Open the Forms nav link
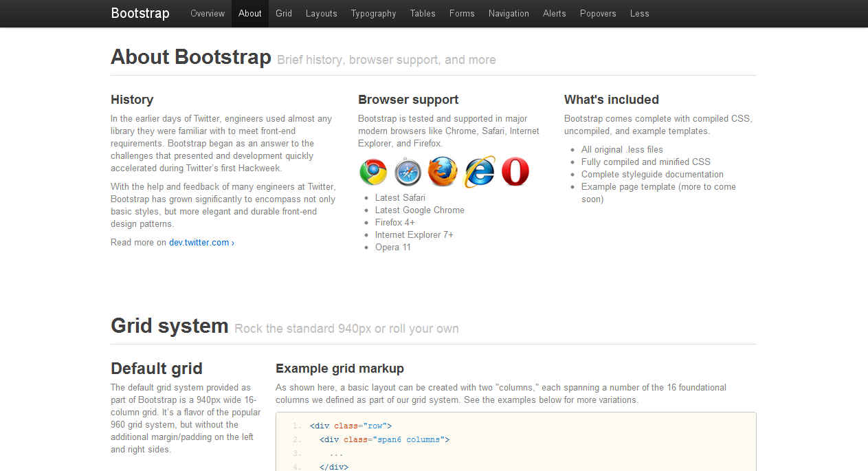Screen dimensions: 868x471 click(x=462, y=13)
